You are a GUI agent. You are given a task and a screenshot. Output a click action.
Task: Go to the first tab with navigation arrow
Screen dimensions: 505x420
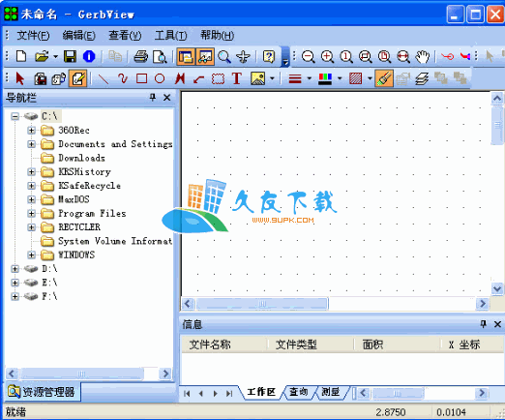click(x=187, y=393)
